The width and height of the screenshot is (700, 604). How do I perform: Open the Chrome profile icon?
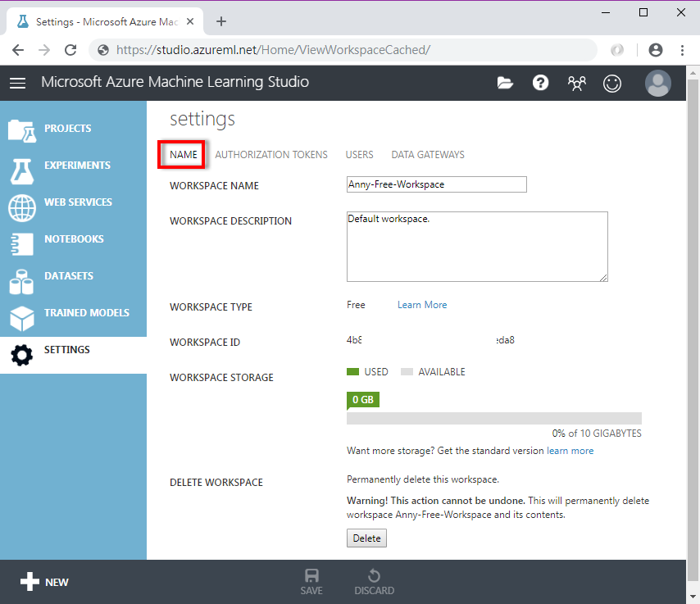(656, 50)
